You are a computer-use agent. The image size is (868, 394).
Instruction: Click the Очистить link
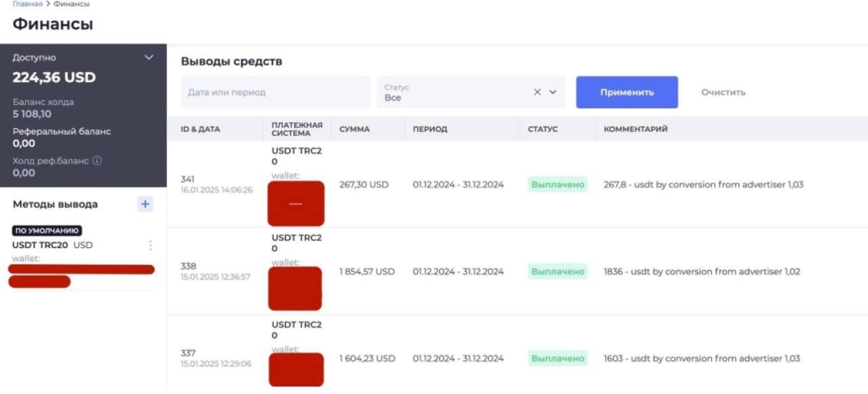[723, 92]
